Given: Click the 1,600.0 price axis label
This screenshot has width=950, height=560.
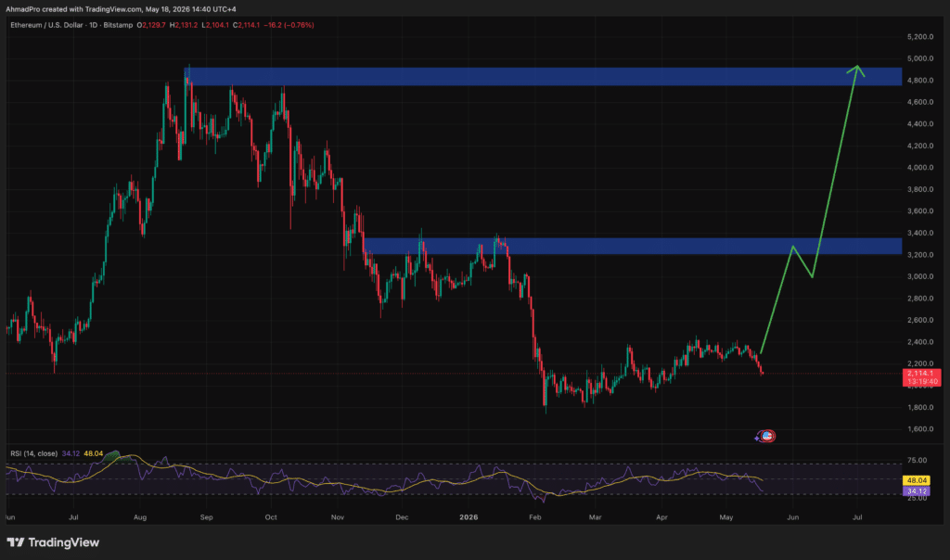Looking at the screenshot, I should [919, 429].
